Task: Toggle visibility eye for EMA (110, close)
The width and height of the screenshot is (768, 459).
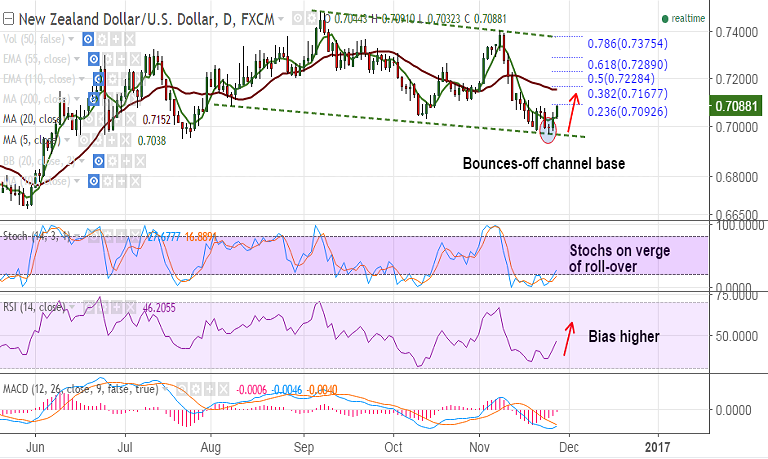Action: (98, 79)
